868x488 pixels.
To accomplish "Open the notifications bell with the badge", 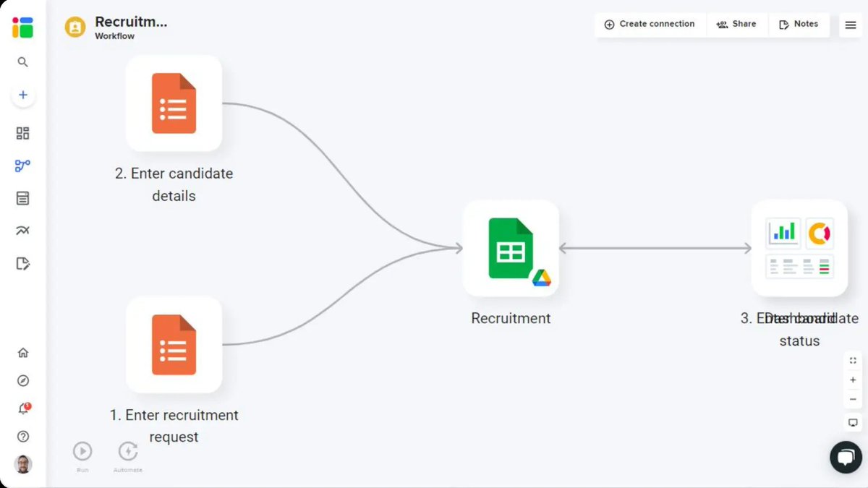I will (23, 408).
